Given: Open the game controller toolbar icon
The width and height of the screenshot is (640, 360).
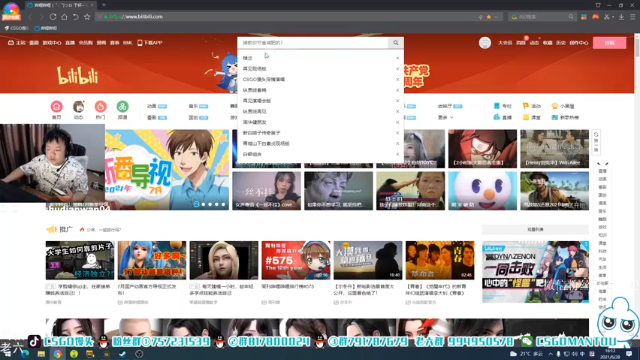Looking at the screenshot, I should 596,17.
